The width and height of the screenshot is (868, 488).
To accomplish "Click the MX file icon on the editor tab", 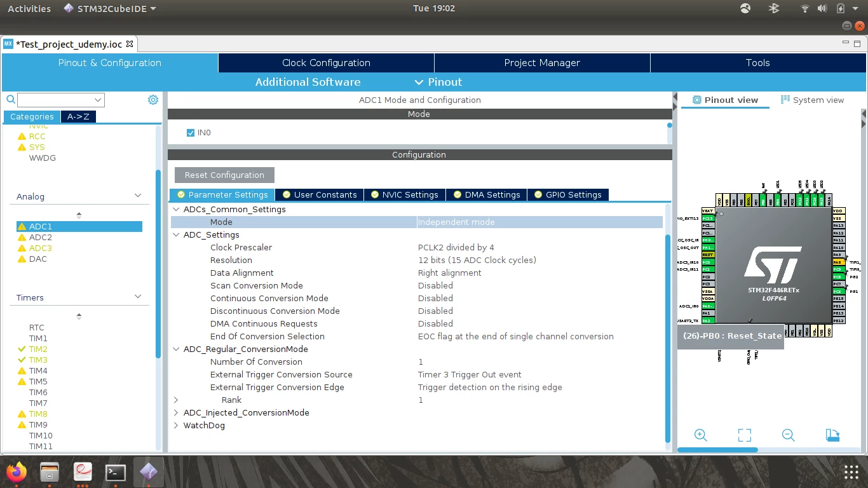I will pyautogui.click(x=8, y=44).
